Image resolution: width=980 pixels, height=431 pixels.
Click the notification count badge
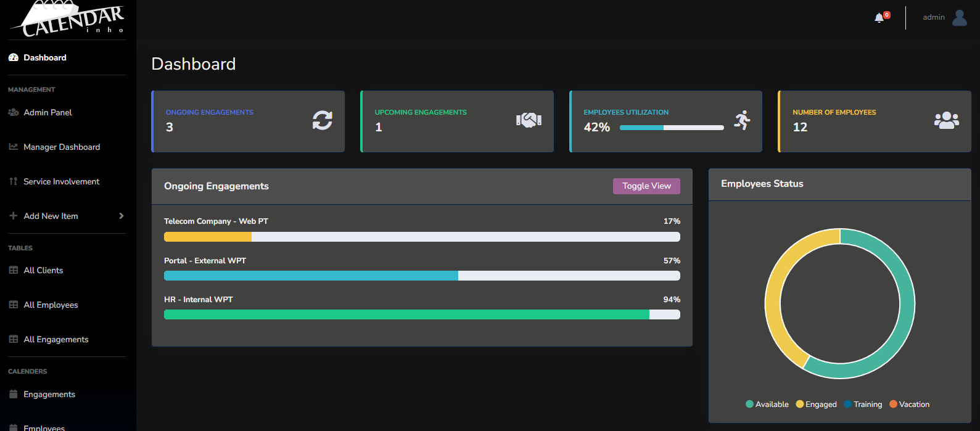(x=887, y=15)
